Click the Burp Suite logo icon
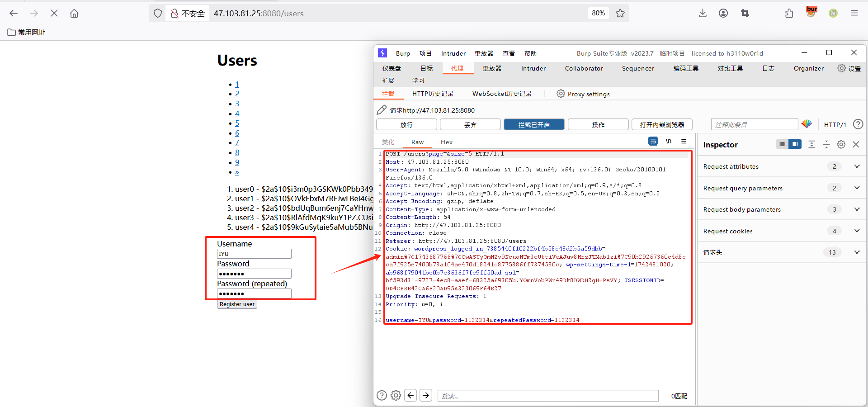The image size is (868, 407). pyautogui.click(x=382, y=53)
